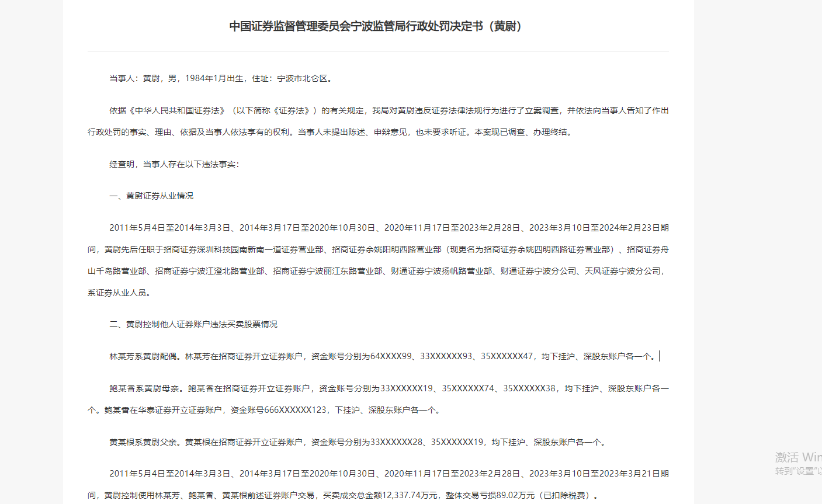Viewport: 822px width, 504px height.
Task: Click heading "二、黄尉控制他人证券账户违法买卖股票情况"
Action: tap(193, 324)
